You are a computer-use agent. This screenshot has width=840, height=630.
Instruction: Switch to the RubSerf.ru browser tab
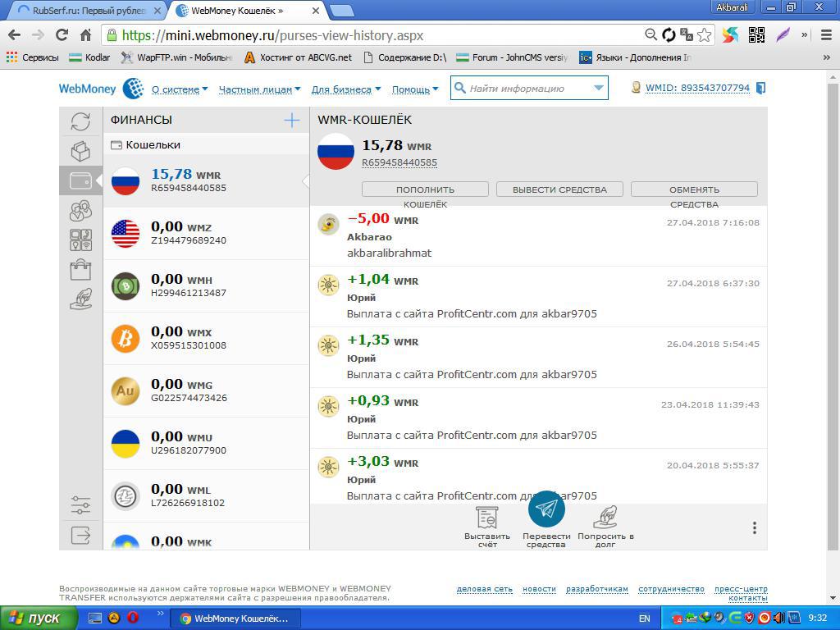tap(89, 11)
